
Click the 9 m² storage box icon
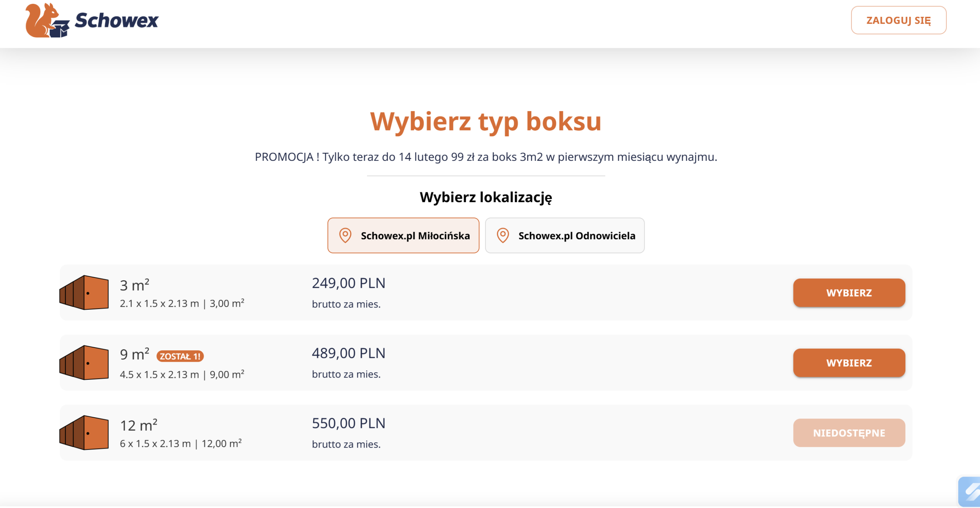coord(84,363)
